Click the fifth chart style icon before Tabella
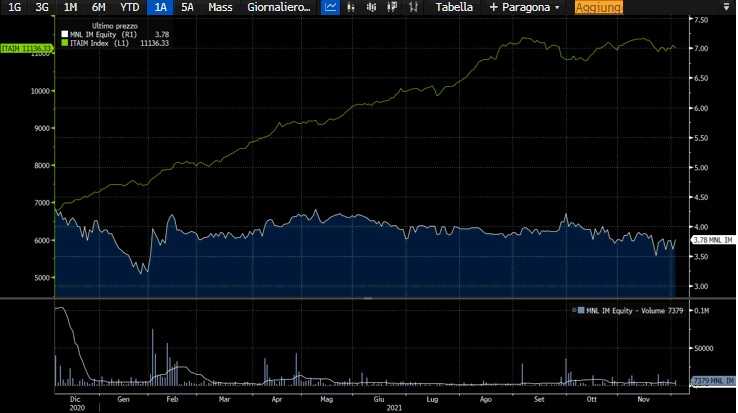The width and height of the screenshot is (738, 413). (413, 7)
